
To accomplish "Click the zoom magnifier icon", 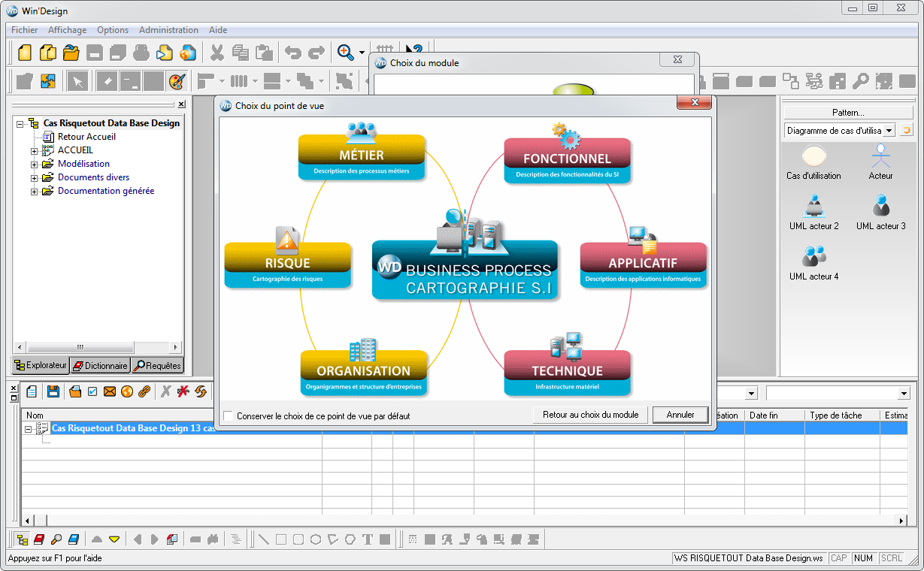I will coord(346,53).
